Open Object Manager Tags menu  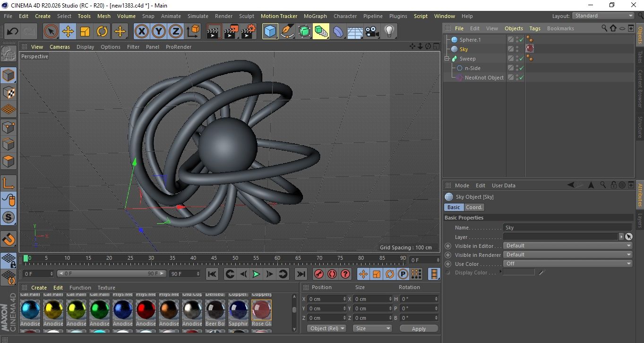(x=534, y=28)
